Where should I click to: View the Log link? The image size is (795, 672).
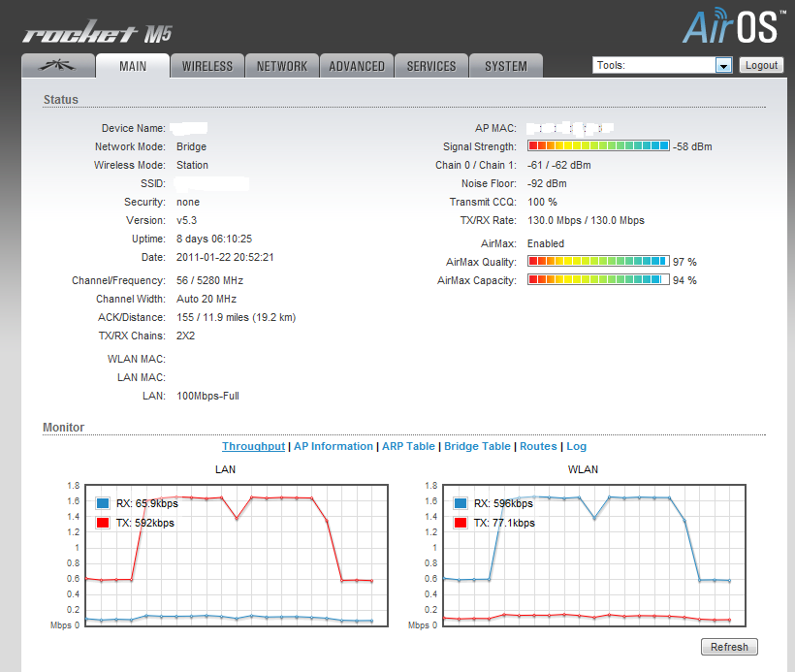click(x=576, y=446)
